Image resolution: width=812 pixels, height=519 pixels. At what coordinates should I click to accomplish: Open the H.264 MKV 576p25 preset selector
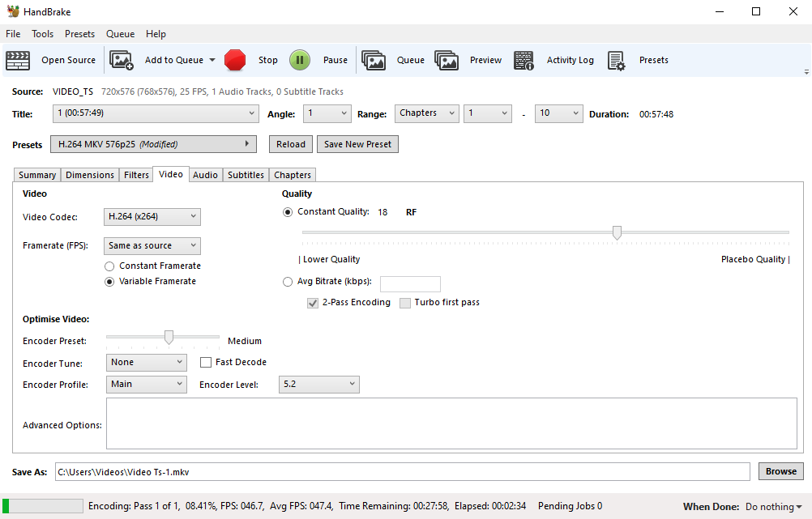[153, 144]
